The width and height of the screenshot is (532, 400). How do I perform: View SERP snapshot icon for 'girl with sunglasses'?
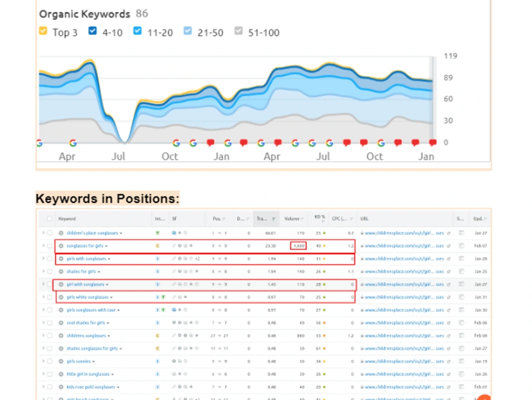click(461, 284)
